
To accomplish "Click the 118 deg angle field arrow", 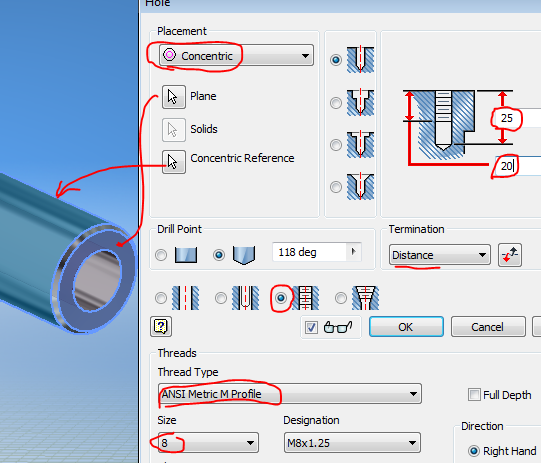I will tap(353, 252).
